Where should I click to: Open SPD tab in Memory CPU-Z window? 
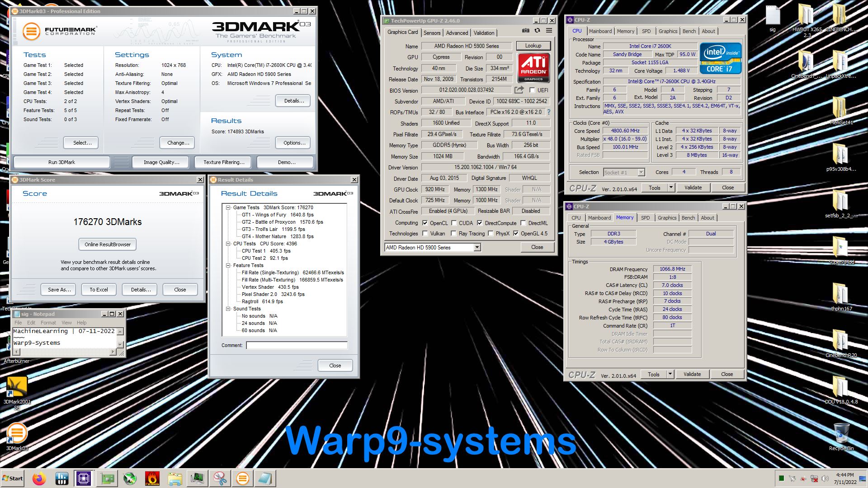645,217
